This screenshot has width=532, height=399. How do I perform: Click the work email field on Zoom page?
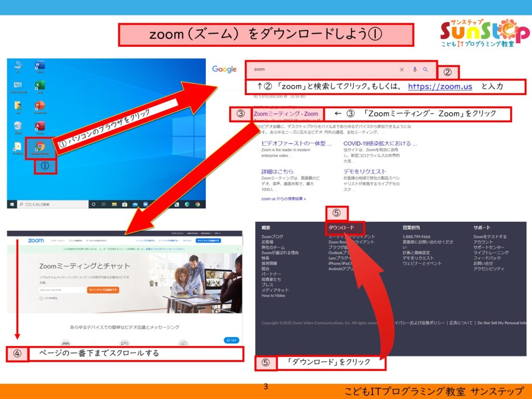tap(62, 290)
